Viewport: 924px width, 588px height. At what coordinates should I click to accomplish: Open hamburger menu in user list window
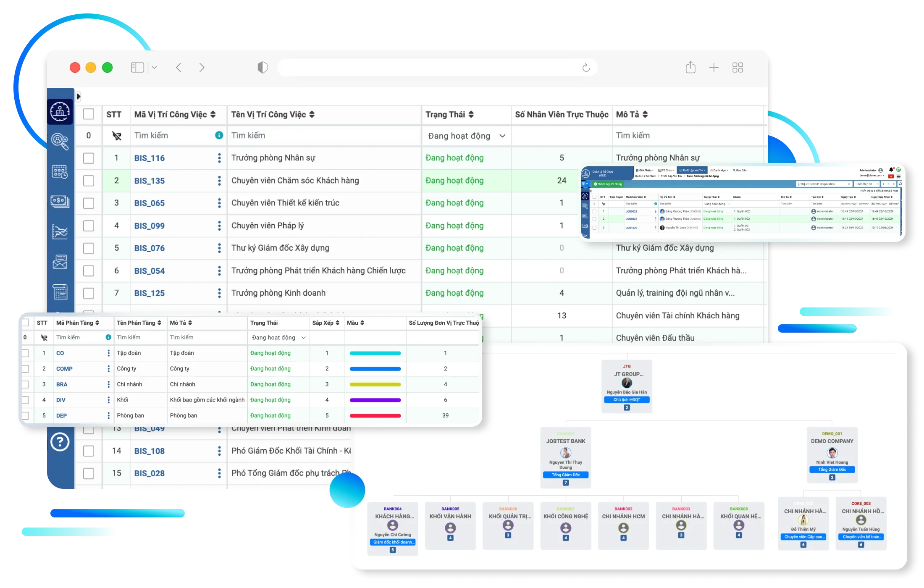pos(898,176)
